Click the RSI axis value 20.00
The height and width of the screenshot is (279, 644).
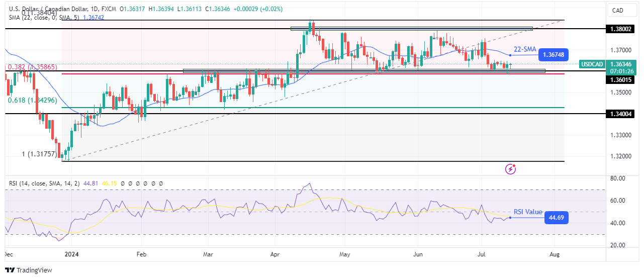point(617,245)
